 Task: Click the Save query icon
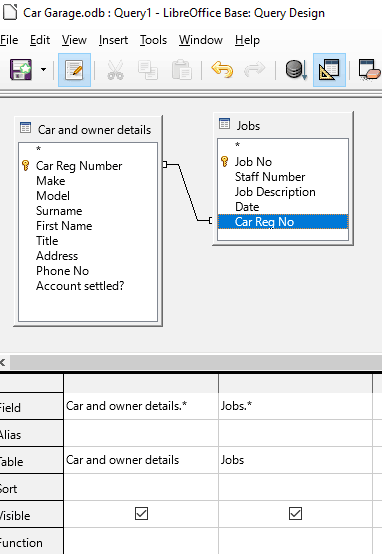21,70
